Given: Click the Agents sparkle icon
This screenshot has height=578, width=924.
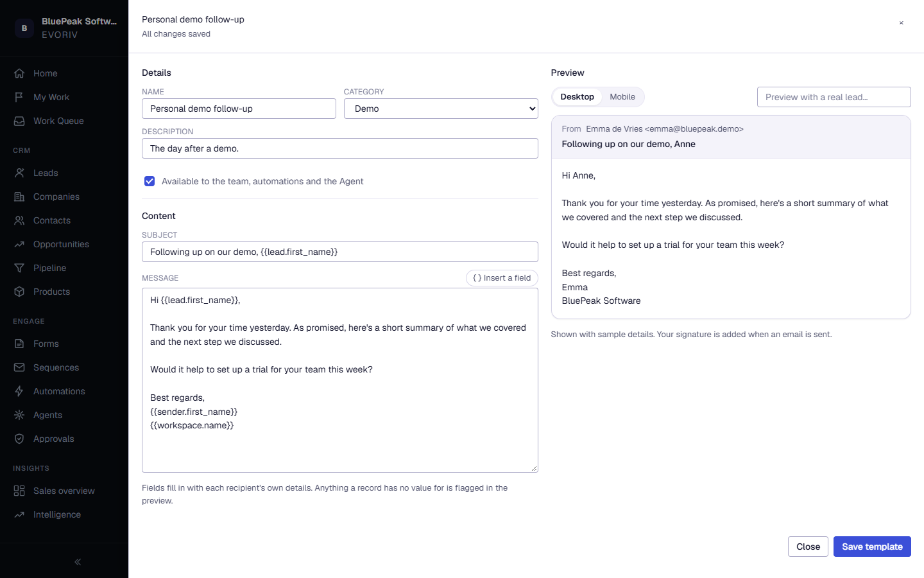Looking at the screenshot, I should pos(19,415).
